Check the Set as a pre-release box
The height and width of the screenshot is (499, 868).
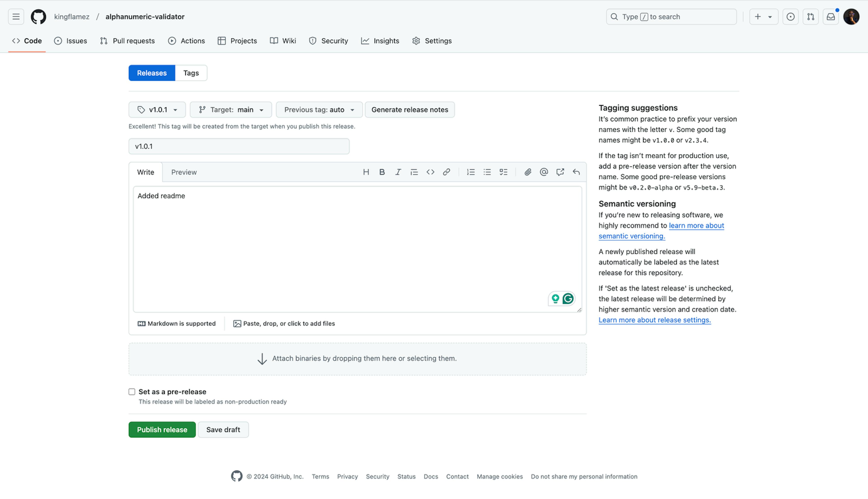coord(132,391)
